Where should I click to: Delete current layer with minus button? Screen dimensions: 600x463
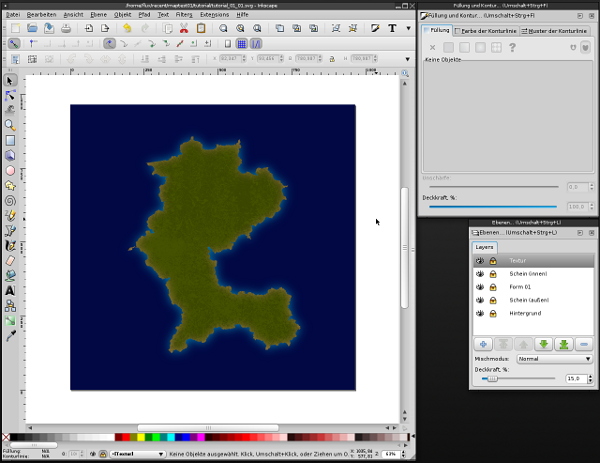[x=585, y=344]
